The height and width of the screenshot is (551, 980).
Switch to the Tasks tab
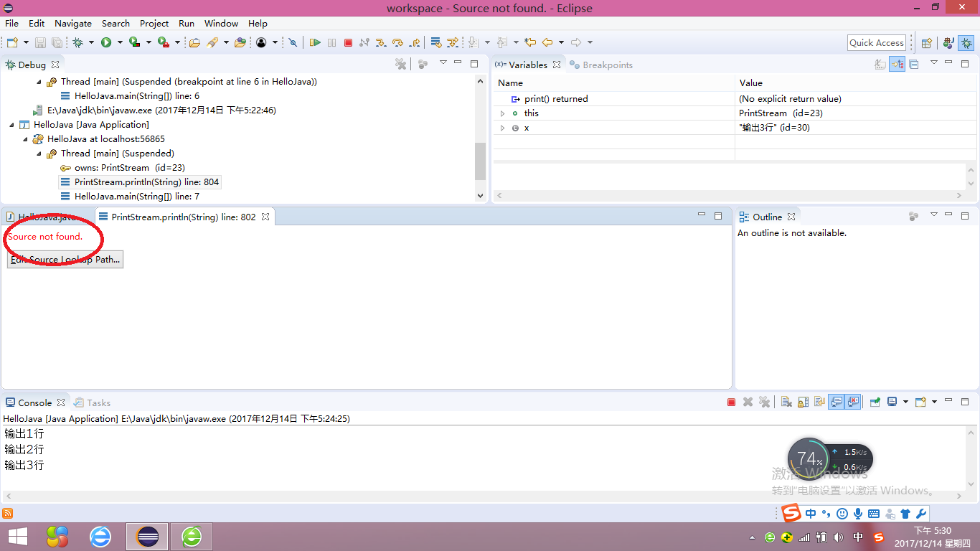[92, 402]
